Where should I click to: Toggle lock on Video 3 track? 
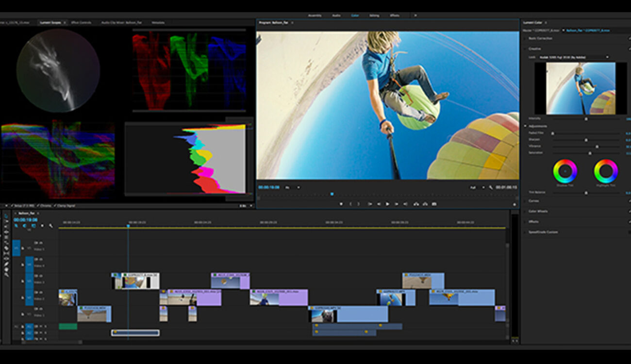[22, 281]
